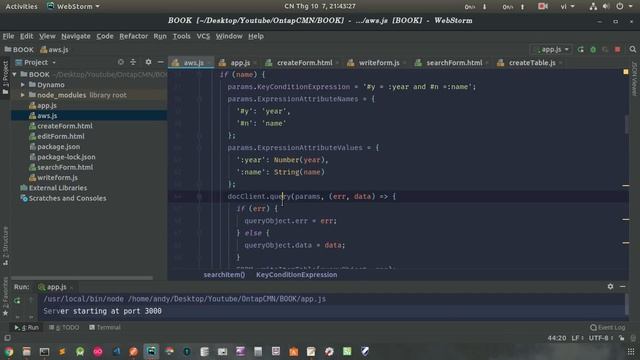Open the app.js path link in Run output
The width and height of the screenshot is (640, 360).
(227, 299)
